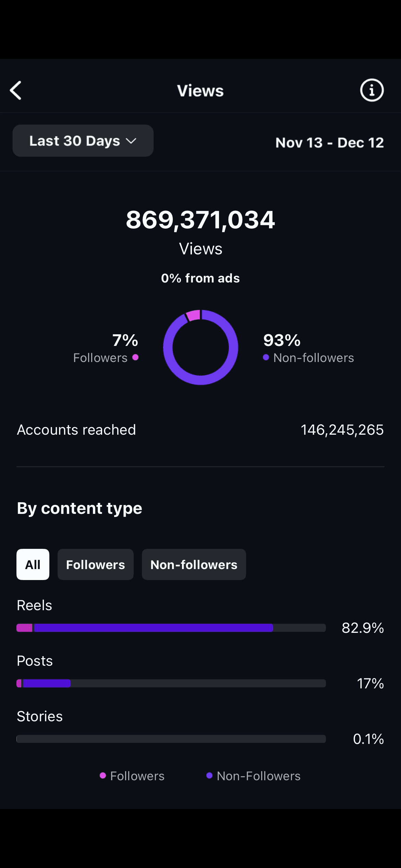Select the Followers filter chip
Viewport: 401px width, 868px height.
click(x=96, y=565)
